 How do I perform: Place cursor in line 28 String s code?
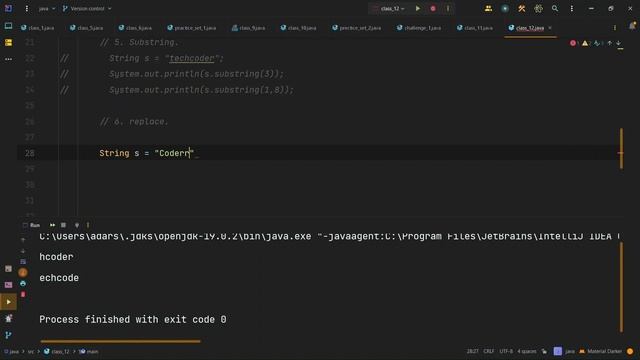click(x=146, y=153)
